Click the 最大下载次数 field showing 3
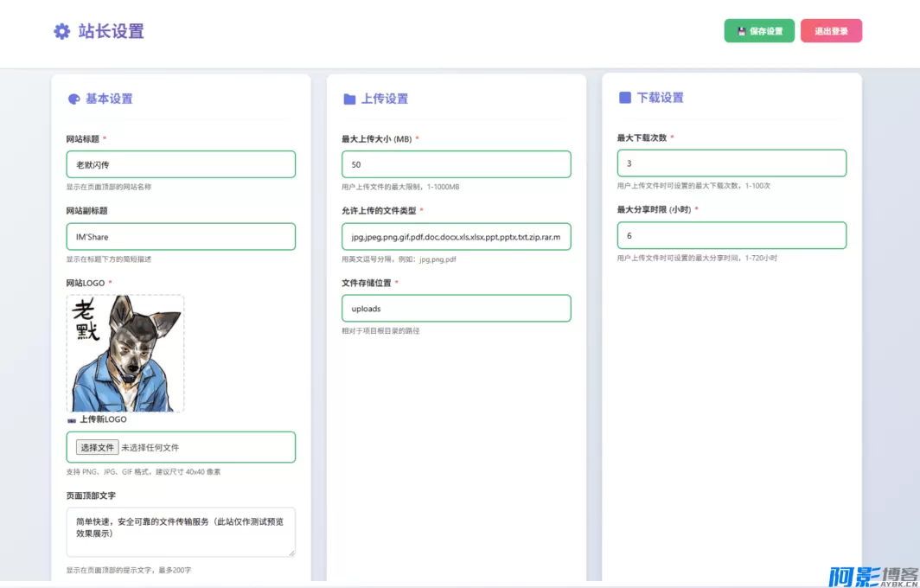Screen dimensions: 920x588 [x=732, y=163]
